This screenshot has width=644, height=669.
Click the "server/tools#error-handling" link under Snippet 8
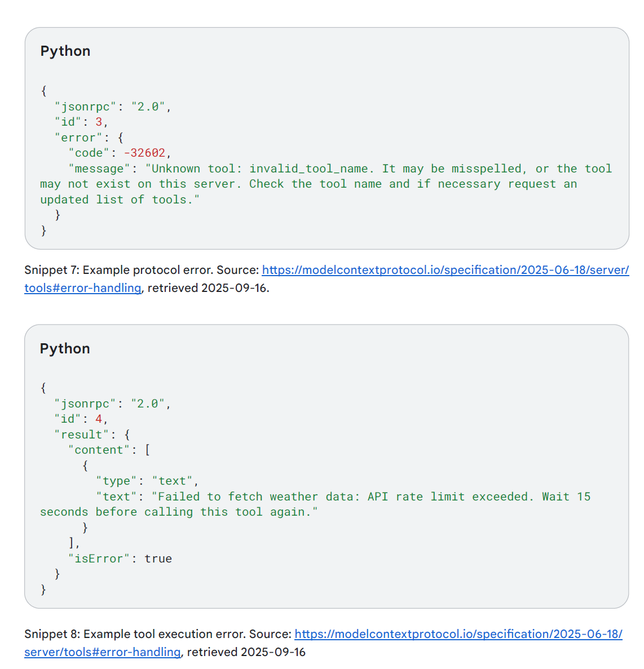pyautogui.click(x=102, y=652)
